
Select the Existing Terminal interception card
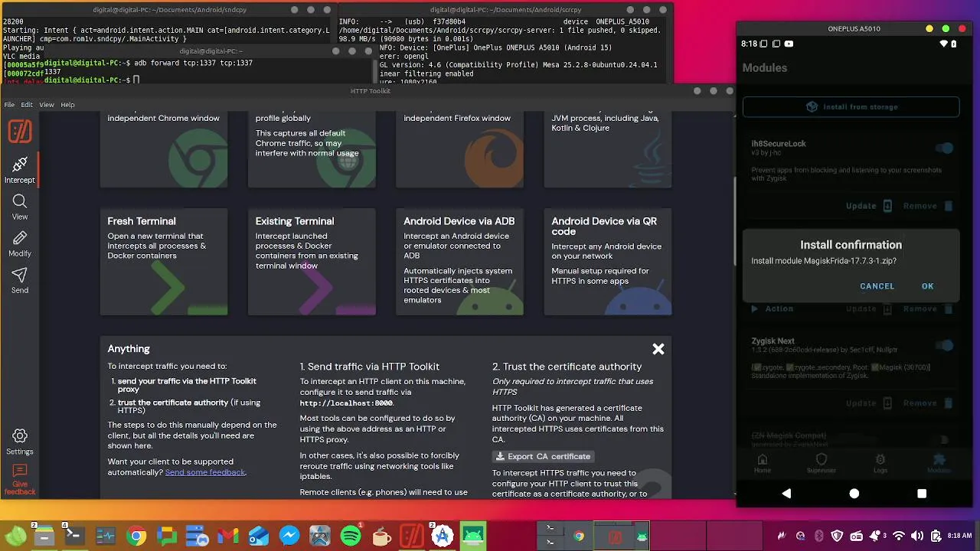point(312,262)
